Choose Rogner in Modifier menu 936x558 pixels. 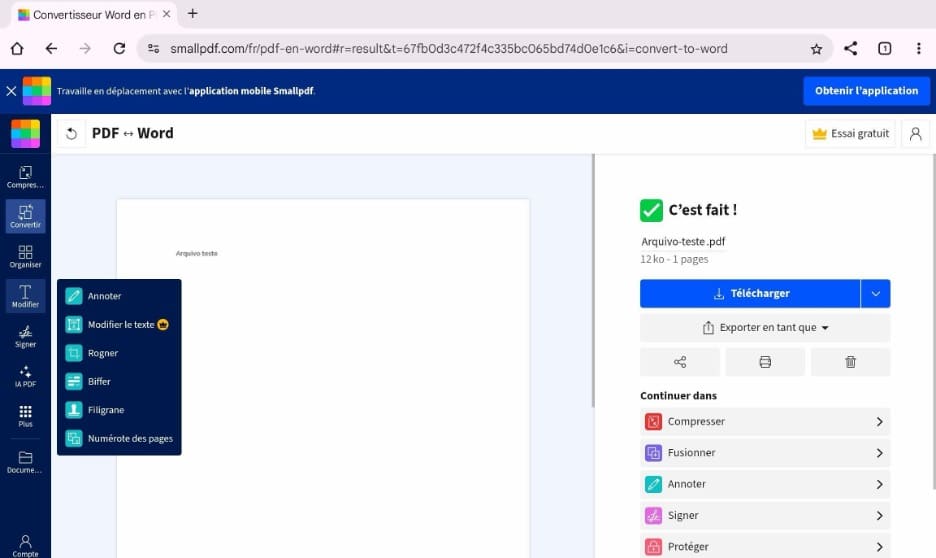point(119,353)
